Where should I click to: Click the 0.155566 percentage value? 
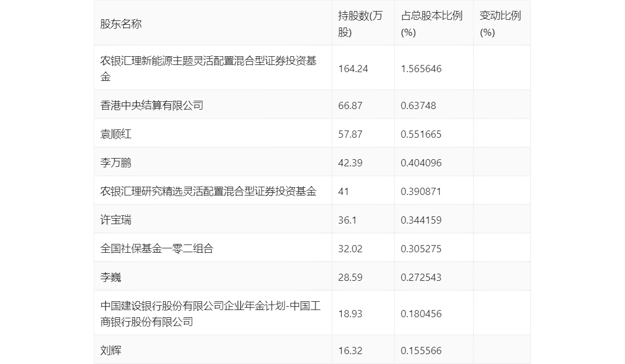421,351
